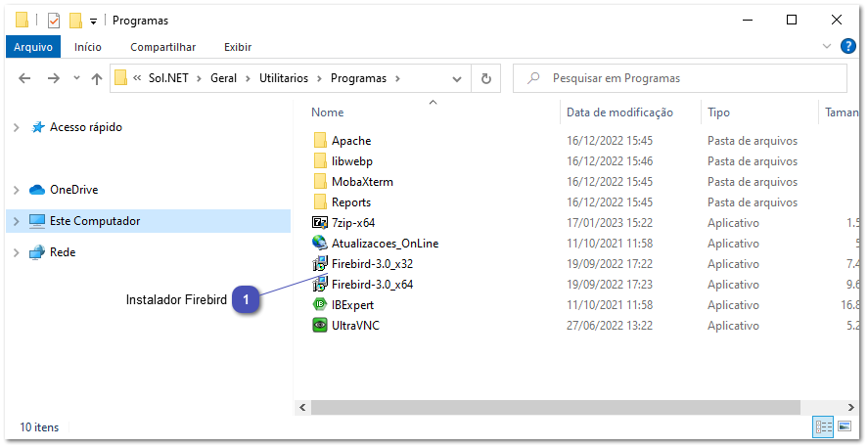Screen dimensions: 868x448
Task: Expand Acesso rápido tree node
Action: pos(17,128)
